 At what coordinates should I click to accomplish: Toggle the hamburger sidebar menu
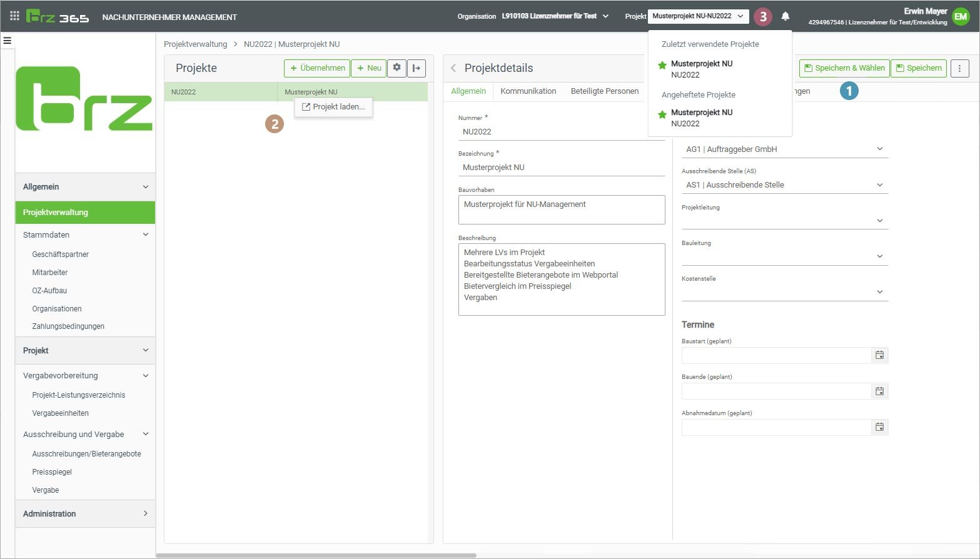pos(8,41)
